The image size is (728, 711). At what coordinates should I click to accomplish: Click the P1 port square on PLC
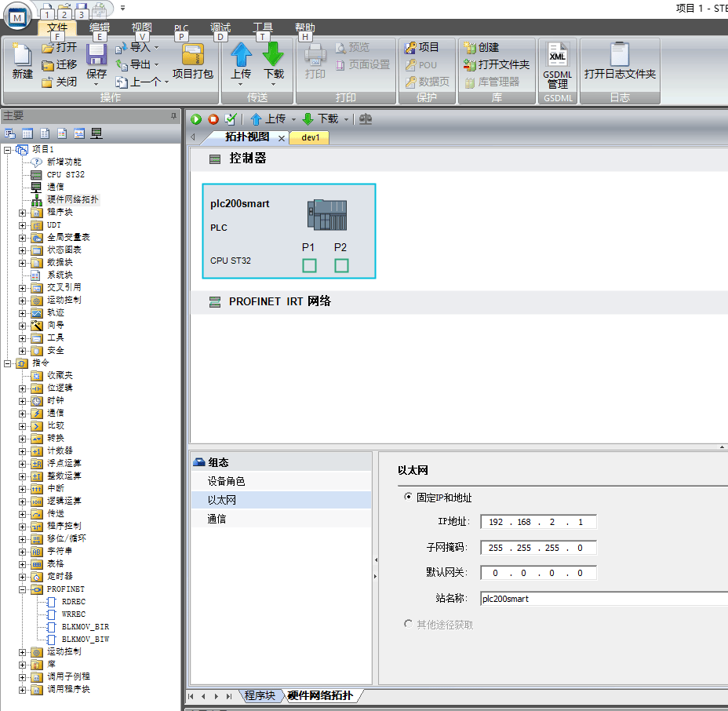tap(309, 265)
